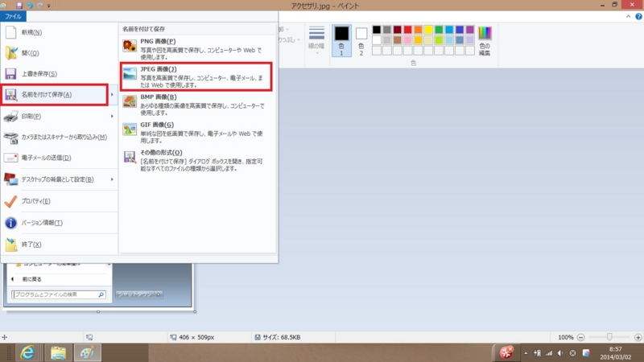Open the ファイル tab
This screenshot has height=362, width=644.
[13, 16]
